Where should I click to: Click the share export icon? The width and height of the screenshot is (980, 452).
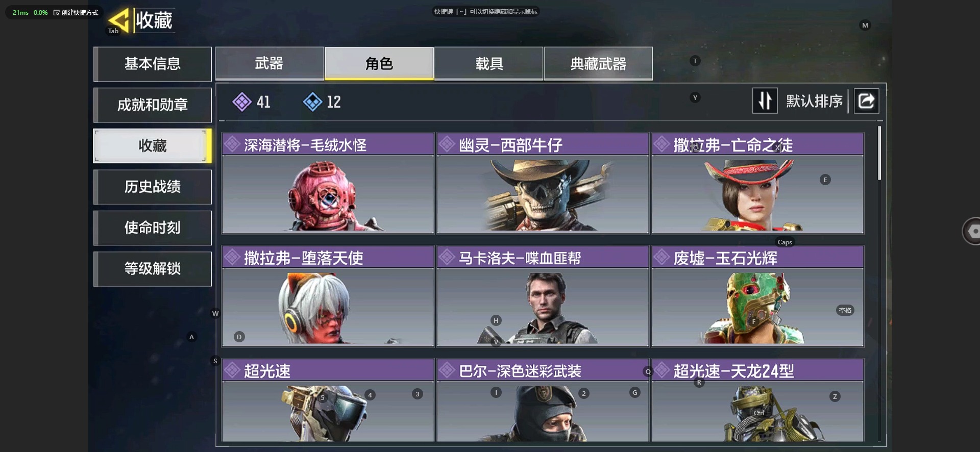pos(866,101)
